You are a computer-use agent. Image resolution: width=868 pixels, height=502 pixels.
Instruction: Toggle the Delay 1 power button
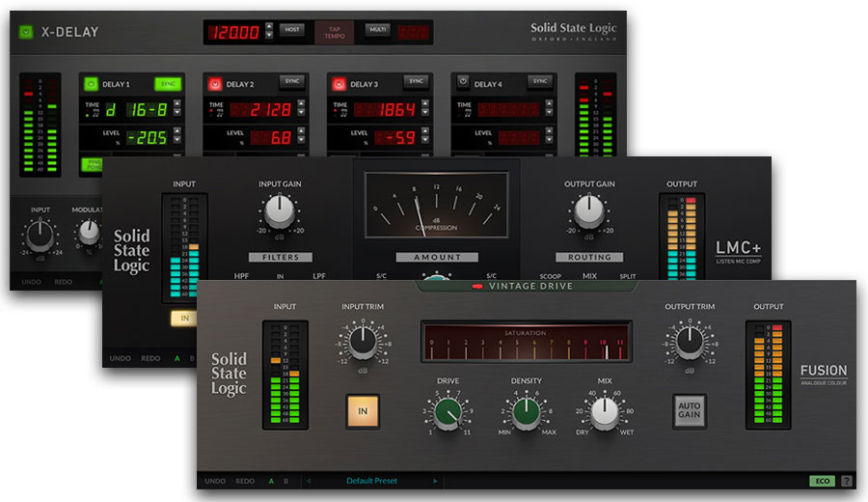91,84
